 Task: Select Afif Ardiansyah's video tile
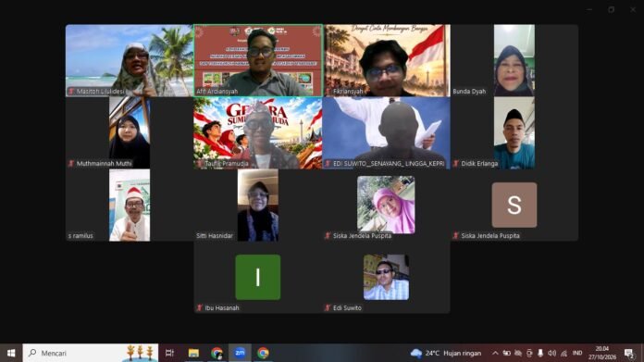click(258, 60)
